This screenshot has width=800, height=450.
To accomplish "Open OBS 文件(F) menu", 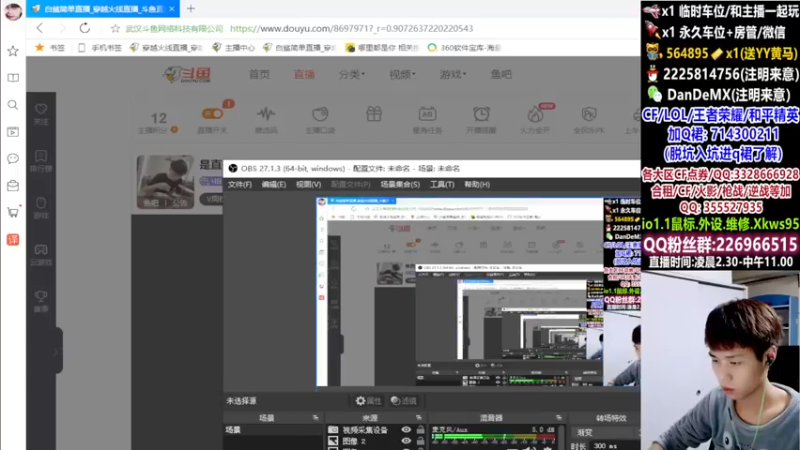I will [x=240, y=184].
